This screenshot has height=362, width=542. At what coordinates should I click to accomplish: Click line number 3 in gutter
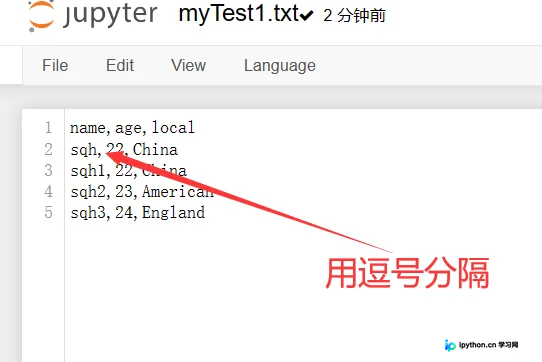48,170
